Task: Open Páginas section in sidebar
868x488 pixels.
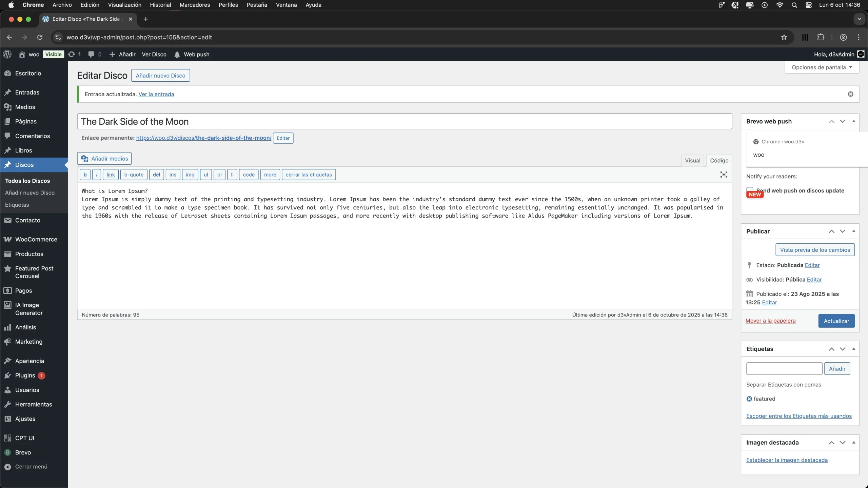Action: (x=26, y=121)
